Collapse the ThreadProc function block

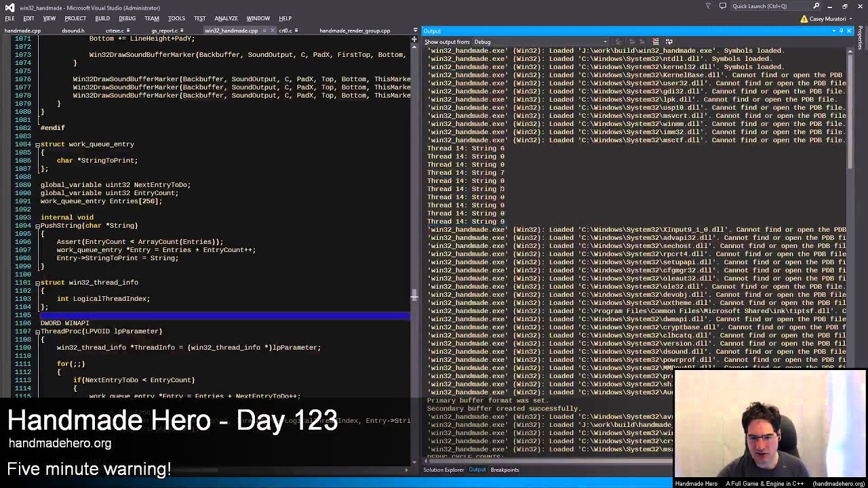pos(37,331)
